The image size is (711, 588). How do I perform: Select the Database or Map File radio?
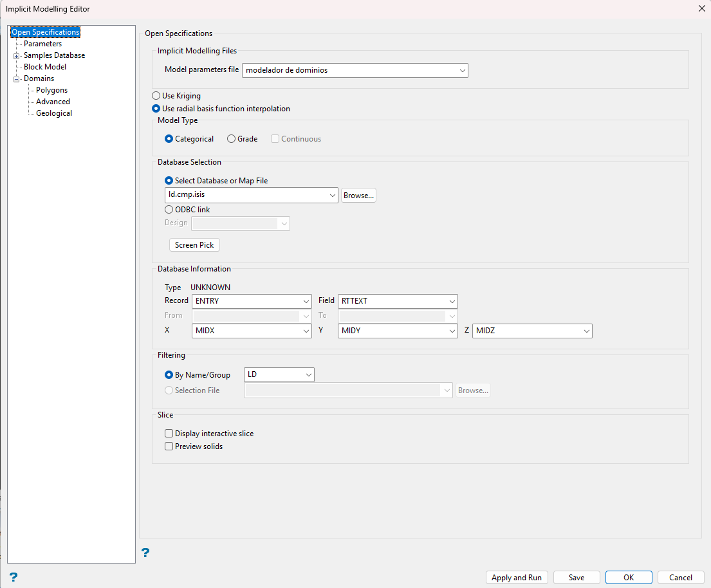[169, 180]
